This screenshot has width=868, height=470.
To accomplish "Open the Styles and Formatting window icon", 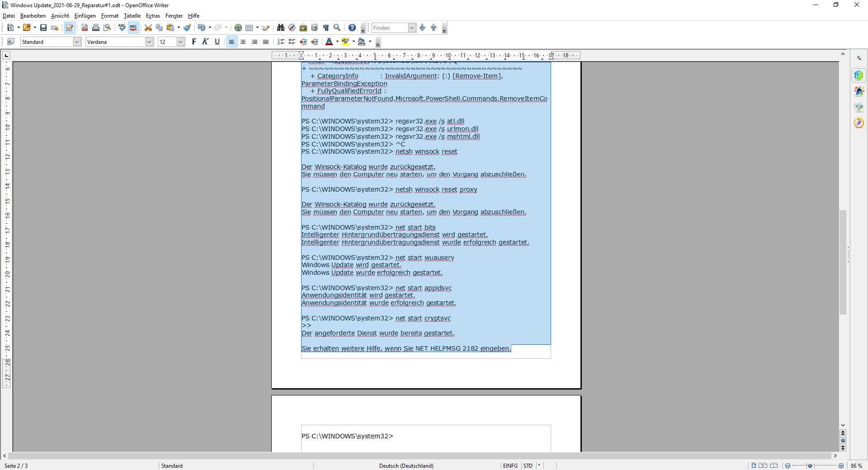I will pos(11,42).
